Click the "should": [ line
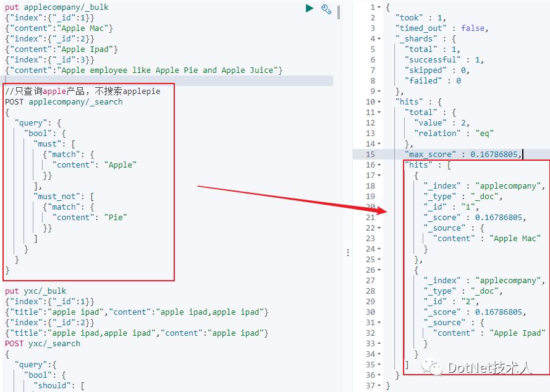This screenshot has height=392, width=550. 59,386
